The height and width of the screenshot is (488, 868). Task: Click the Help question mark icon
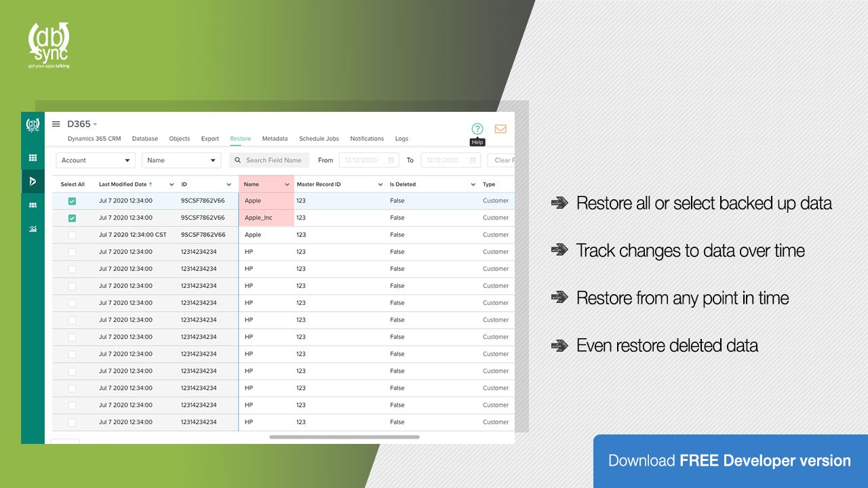477,129
